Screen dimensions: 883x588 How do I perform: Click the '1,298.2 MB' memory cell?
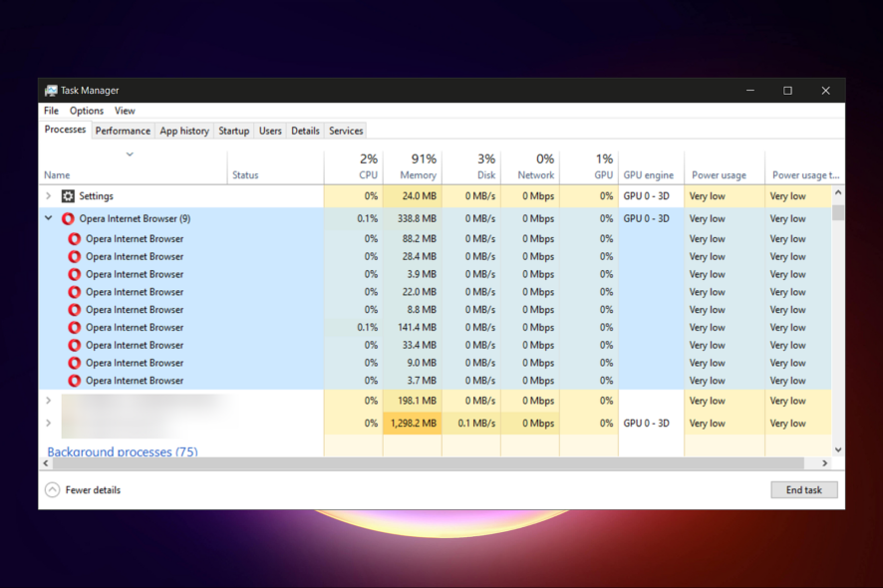413,423
